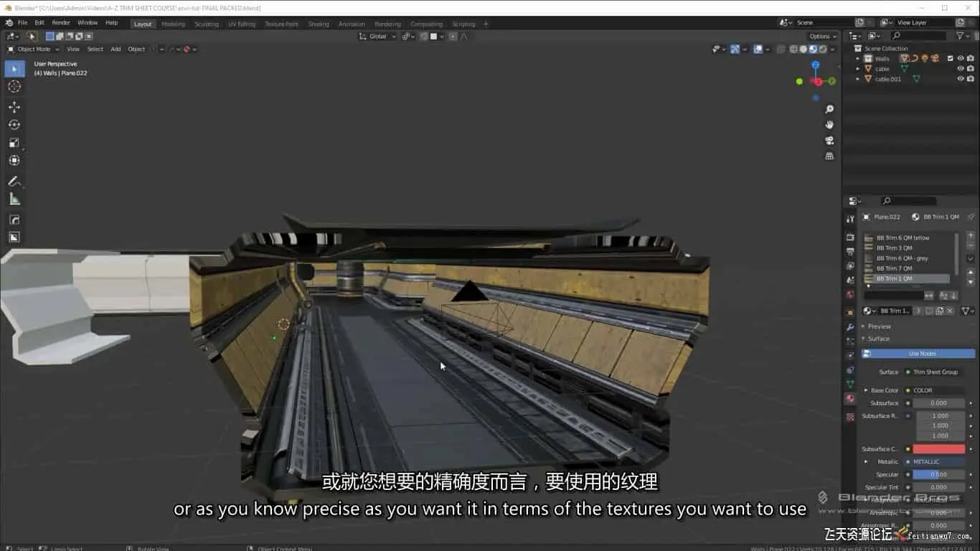Open the Render properties tab
This screenshot has height=551, width=980.
[x=850, y=237]
